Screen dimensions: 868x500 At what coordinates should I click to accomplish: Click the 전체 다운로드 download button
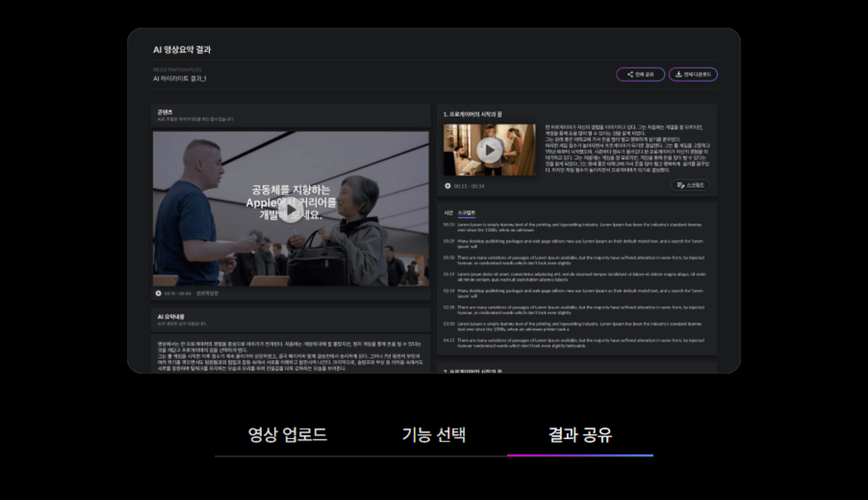click(693, 74)
